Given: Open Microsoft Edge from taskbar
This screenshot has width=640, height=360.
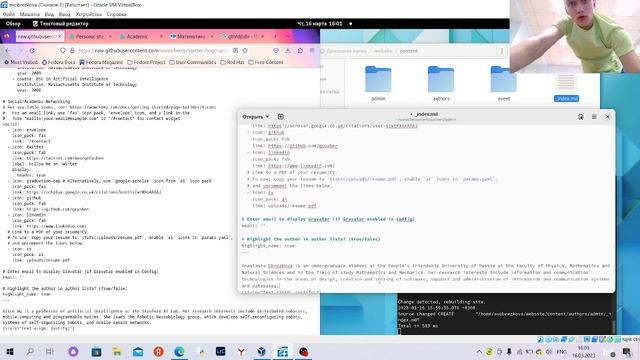Looking at the screenshot, I should pos(179,352).
